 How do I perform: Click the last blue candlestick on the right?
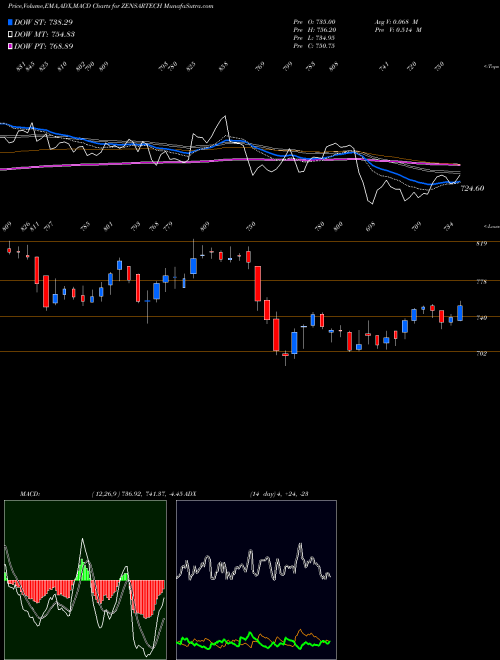(x=460, y=313)
